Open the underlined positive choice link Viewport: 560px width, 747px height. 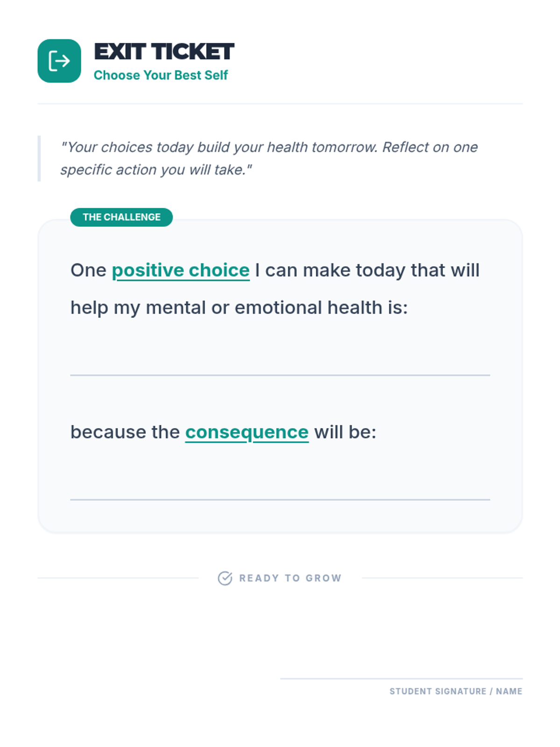click(x=181, y=270)
